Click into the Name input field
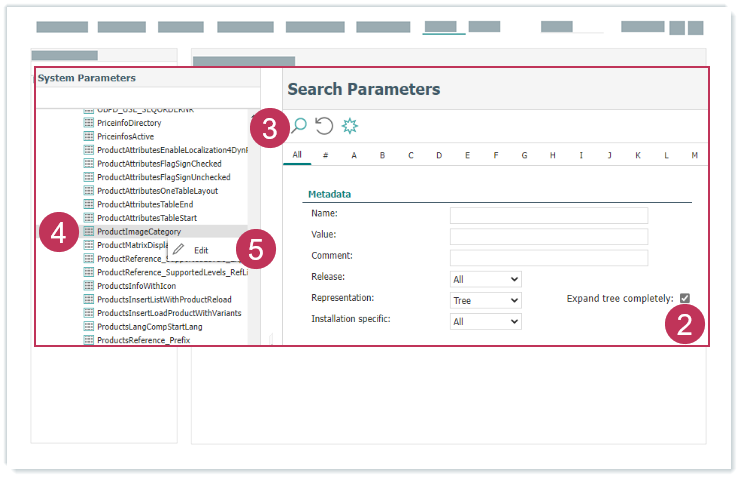 pos(548,215)
